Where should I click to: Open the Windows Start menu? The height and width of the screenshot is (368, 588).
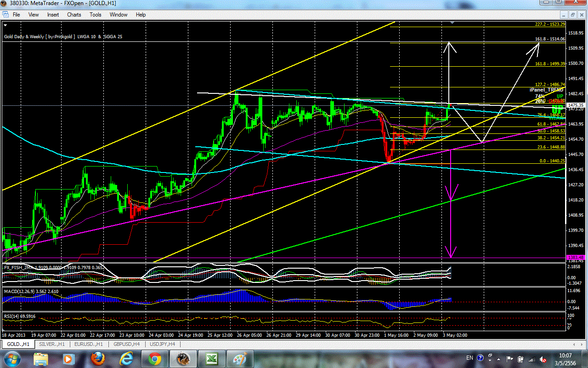point(11,359)
